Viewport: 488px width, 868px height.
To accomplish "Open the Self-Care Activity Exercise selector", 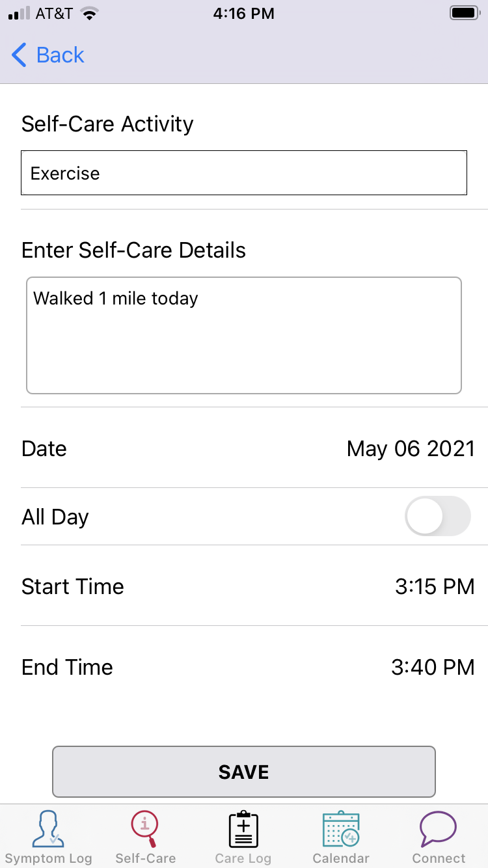I will coord(244,173).
